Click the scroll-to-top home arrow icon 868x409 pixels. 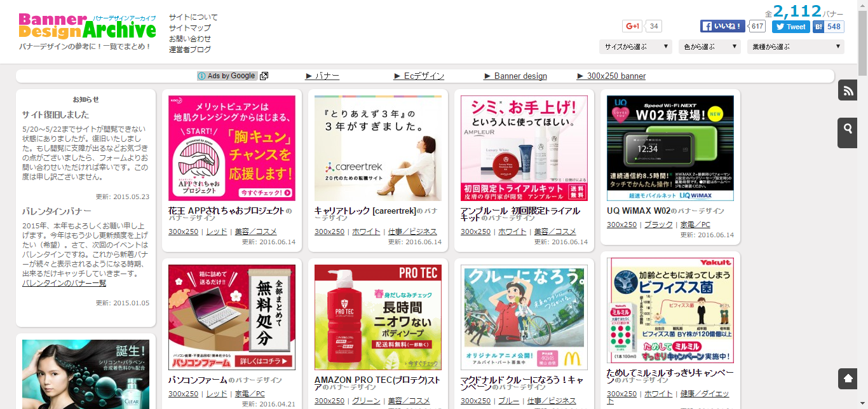848,378
